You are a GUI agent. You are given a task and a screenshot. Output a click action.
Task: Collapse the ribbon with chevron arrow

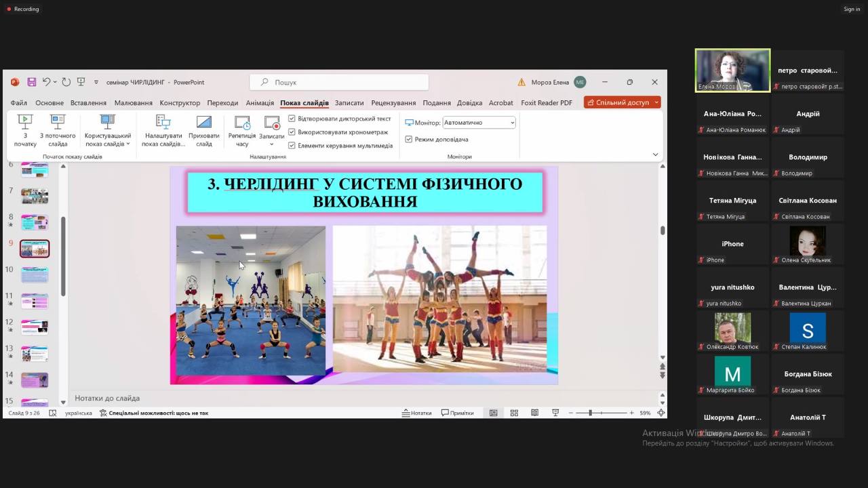pyautogui.click(x=655, y=155)
